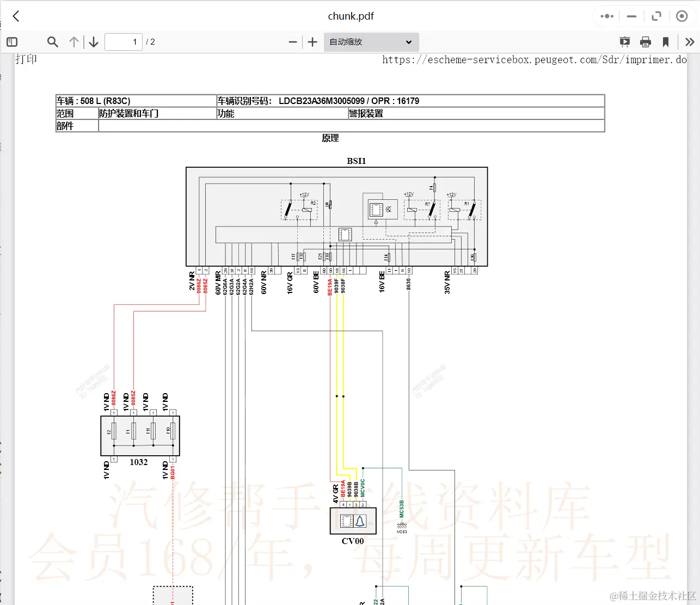Open the document search tool
The width and height of the screenshot is (700, 605).
click(x=52, y=41)
